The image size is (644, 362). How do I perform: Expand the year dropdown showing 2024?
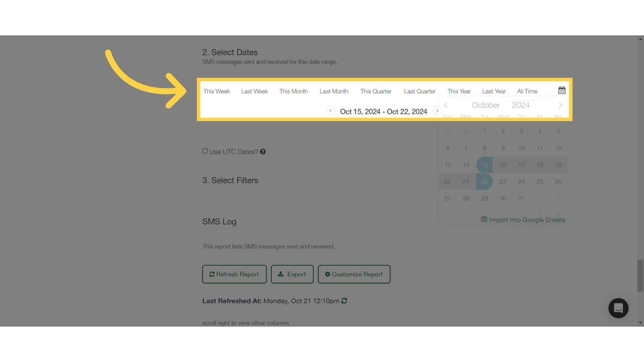(521, 105)
